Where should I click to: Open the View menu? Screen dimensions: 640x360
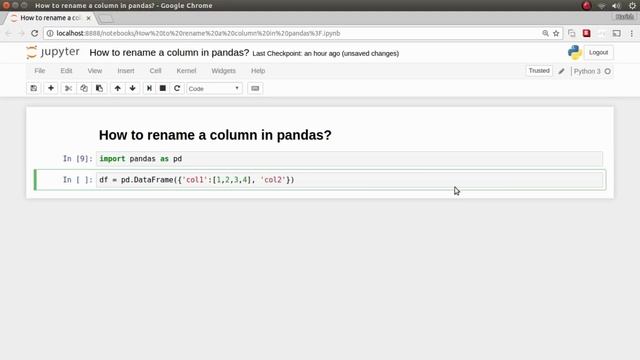[95, 71]
